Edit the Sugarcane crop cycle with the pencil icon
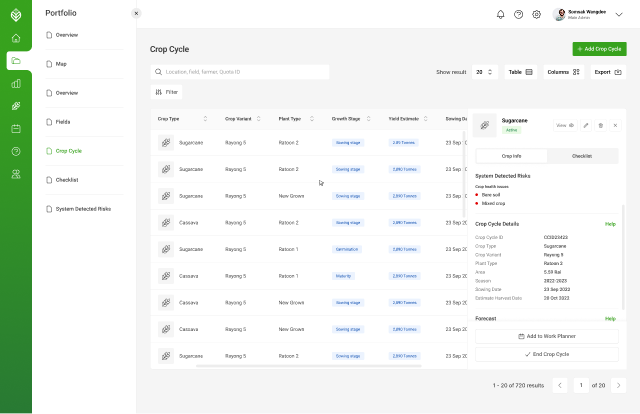The width and height of the screenshot is (640, 414). coord(586,125)
